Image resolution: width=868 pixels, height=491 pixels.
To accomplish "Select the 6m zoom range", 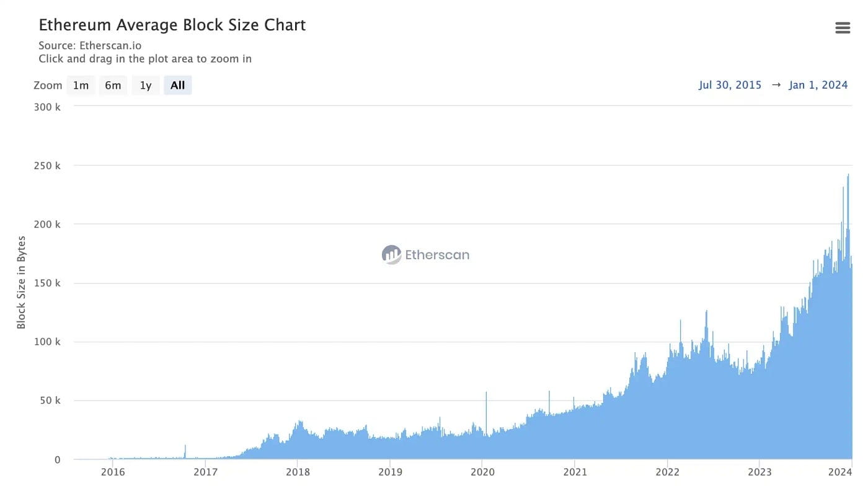I will pos(113,86).
